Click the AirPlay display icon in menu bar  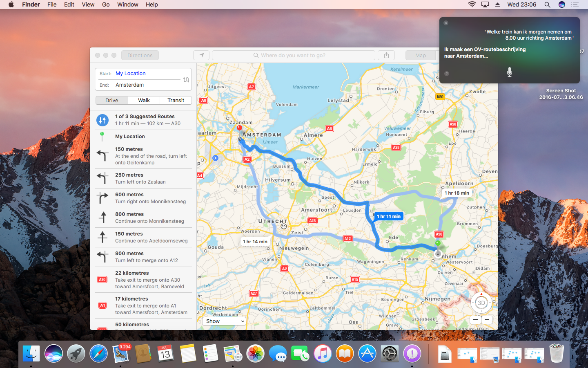click(485, 4)
